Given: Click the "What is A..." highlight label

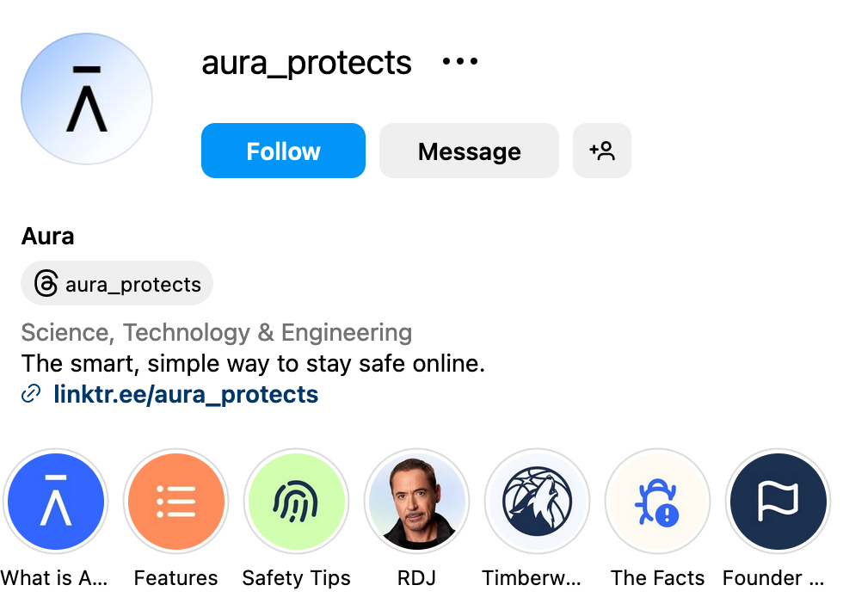Looking at the screenshot, I should click(x=54, y=578).
